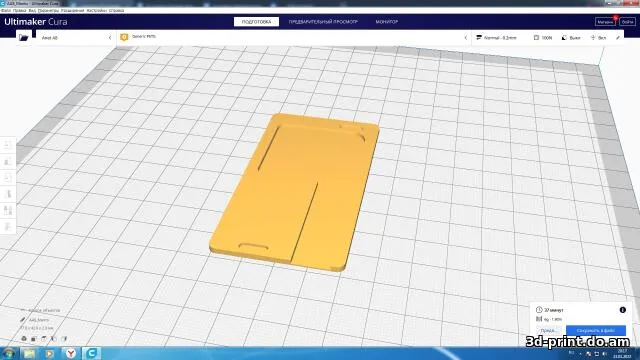This screenshot has width=640, height=360.
Task: Click the Cura taskbar icon
Action: (x=91, y=353)
